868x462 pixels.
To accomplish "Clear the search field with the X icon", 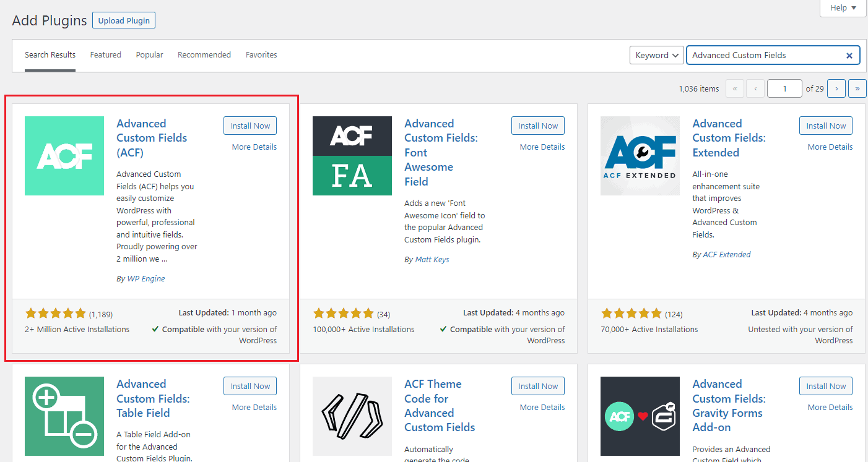I will click(x=849, y=56).
